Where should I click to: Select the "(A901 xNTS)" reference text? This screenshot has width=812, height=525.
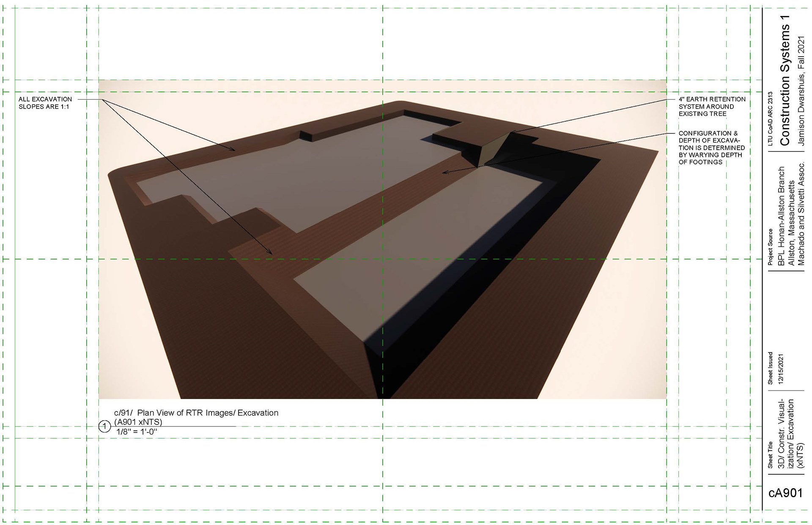[138, 422]
